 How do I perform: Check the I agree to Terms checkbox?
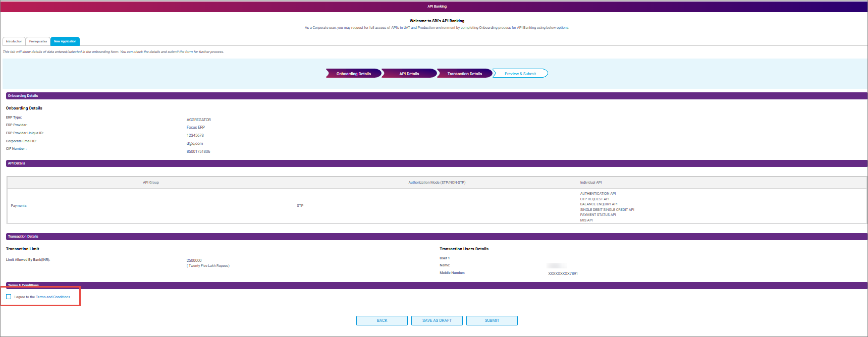coord(9,297)
